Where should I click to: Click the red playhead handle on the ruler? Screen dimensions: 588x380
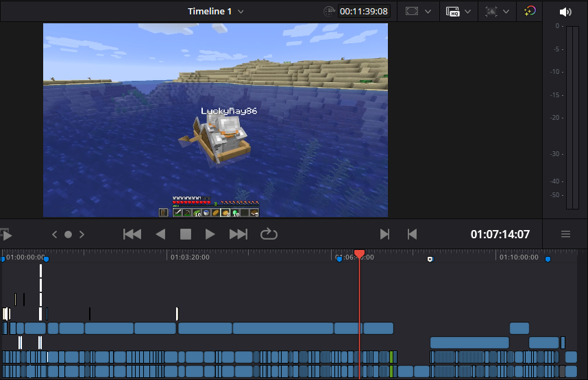tap(359, 254)
